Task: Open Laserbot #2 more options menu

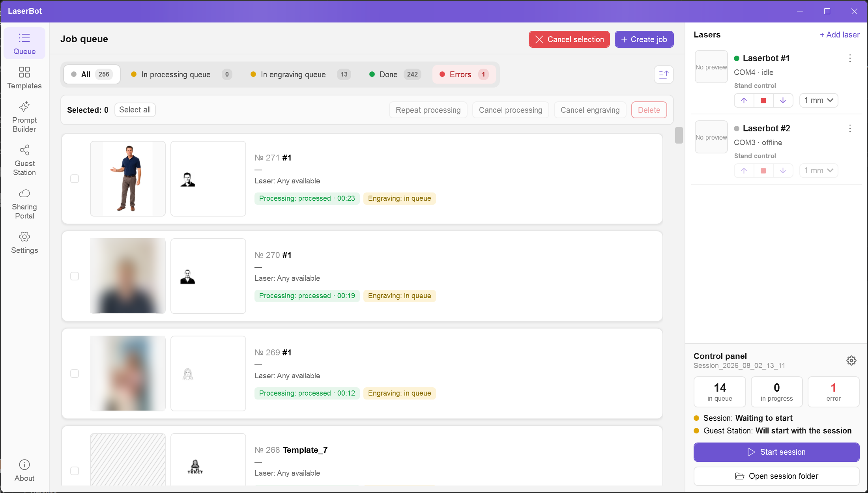Action: tap(850, 129)
